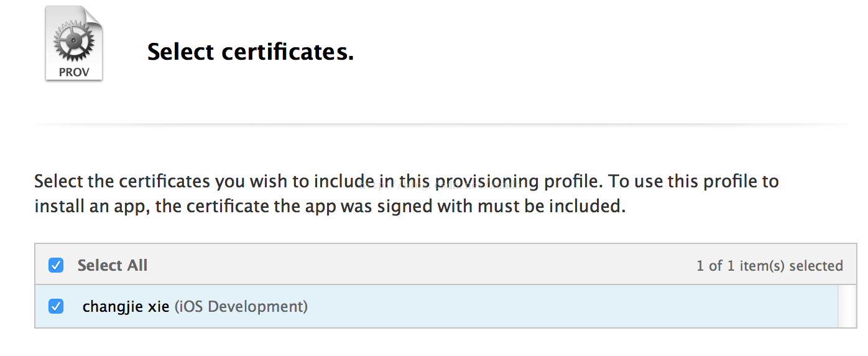The width and height of the screenshot is (868, 356).
Task: Click the Select certificates. heading
Action: pos(251,52)
